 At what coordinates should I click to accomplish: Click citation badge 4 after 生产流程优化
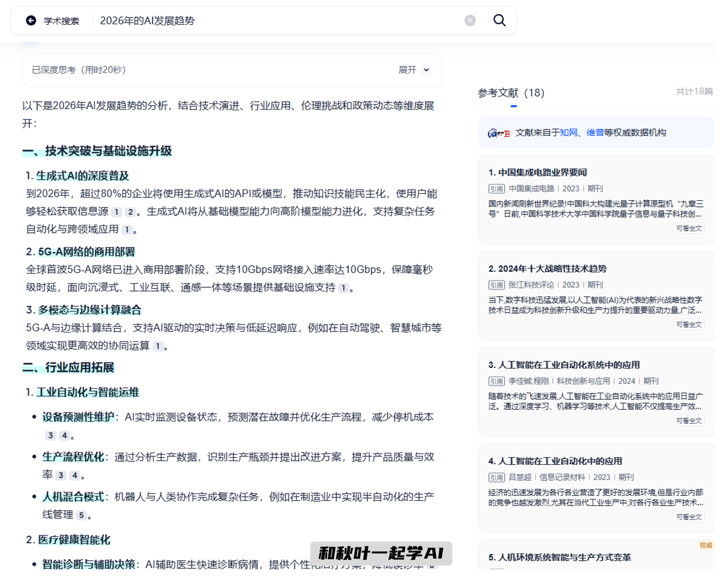pyautogui.click(x=73, y=475)
